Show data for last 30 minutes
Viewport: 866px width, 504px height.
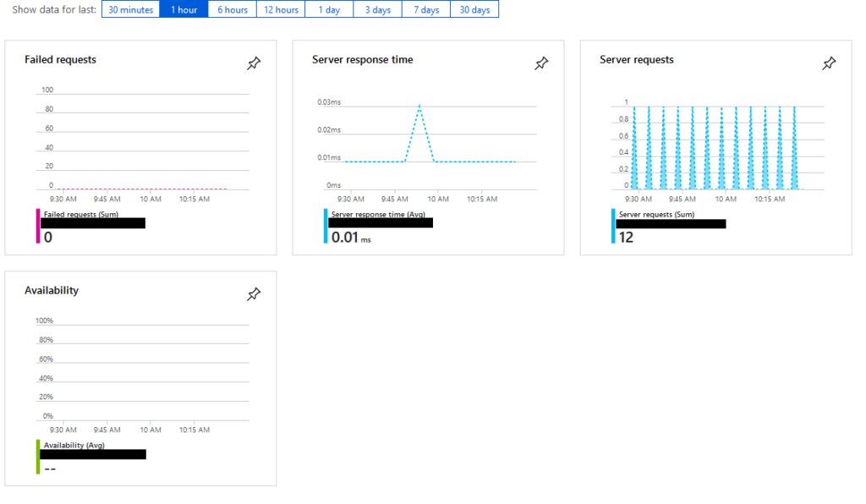click(x=131, y=9)
